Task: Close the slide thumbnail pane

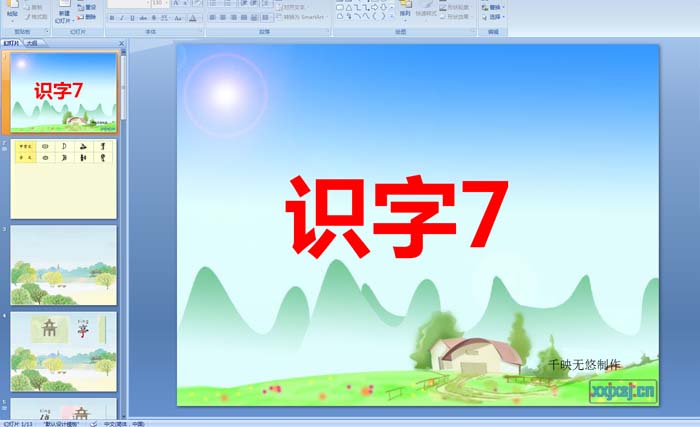Action: coord(121,44)
